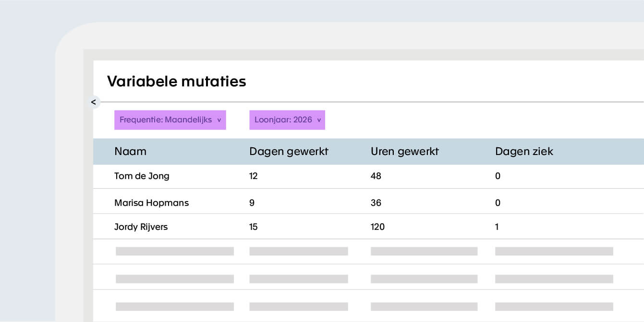Click Marisa Hopmans' 9 days worked
644x322 pixels.
252,203
